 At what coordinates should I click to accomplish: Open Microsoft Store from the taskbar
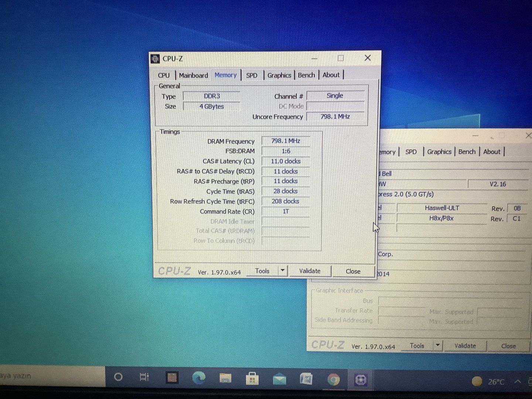(x=252, y=379)
